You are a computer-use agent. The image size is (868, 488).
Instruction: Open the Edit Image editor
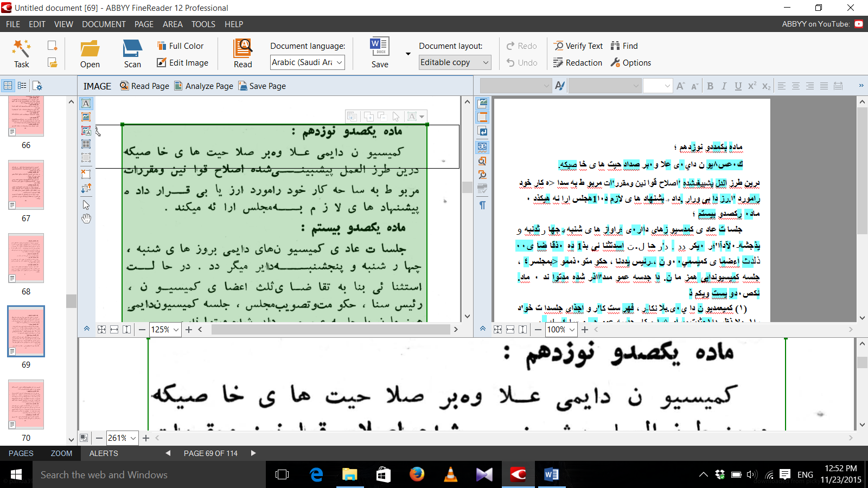tap(182, 63)
